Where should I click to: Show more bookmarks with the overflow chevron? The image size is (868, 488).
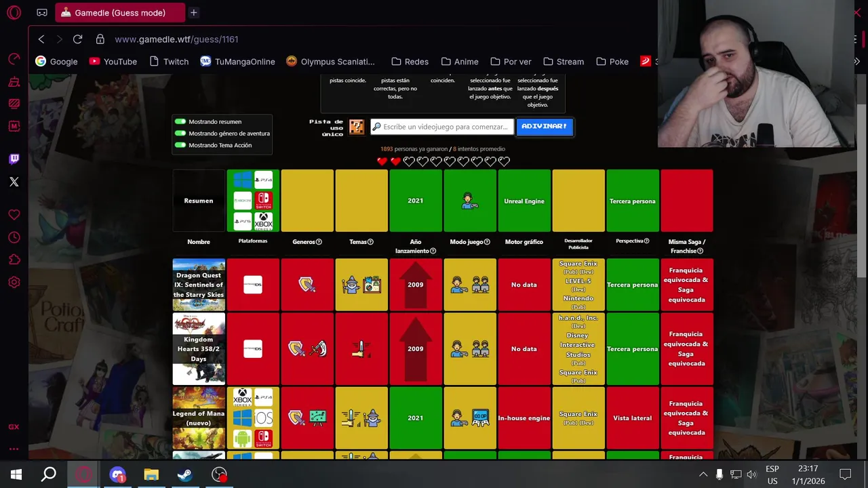coord(856,62)
